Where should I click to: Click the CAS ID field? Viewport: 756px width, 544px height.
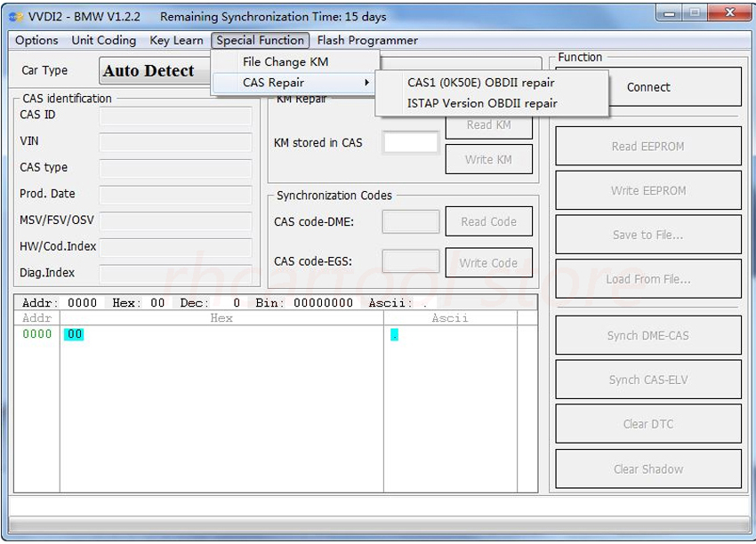175,116
